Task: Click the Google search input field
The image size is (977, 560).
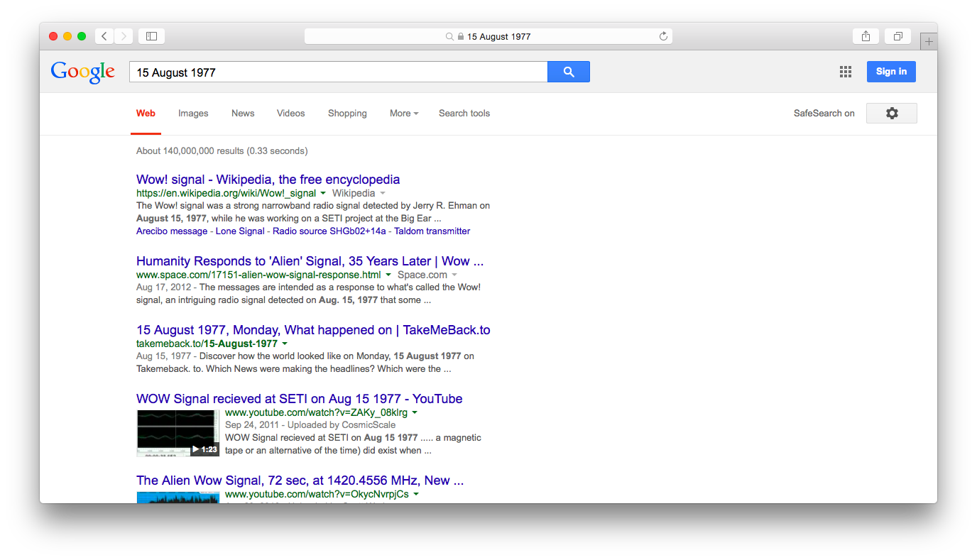Action: point(338,72)
